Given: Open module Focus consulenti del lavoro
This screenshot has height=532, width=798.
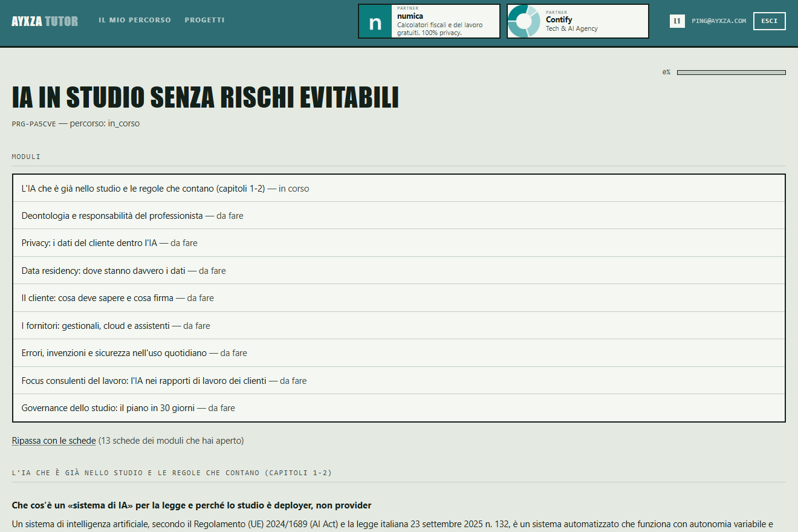Looking at the screenshot, I should coord(399,380).
